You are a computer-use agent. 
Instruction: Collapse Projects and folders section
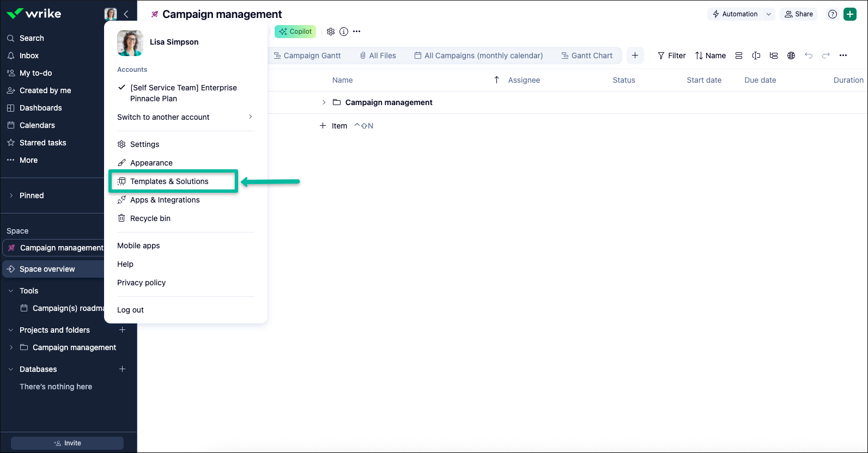pyautogui.click(x=11, y=330)
